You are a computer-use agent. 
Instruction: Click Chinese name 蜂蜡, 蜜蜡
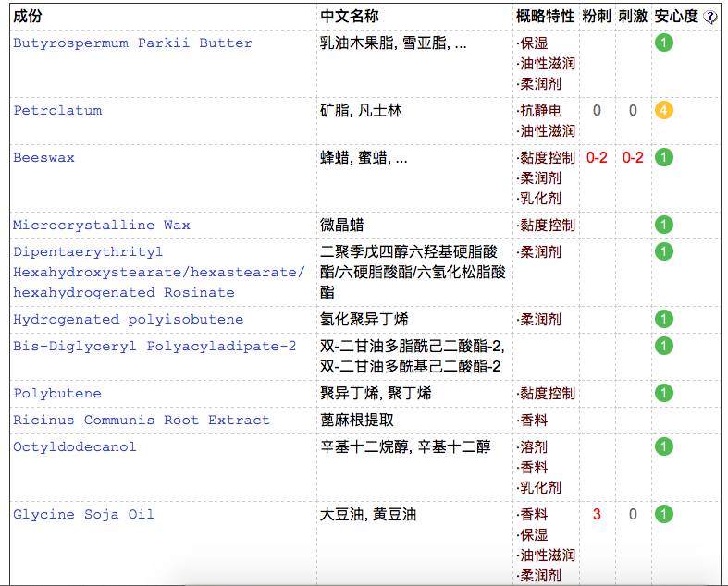[x=364, y=158]
